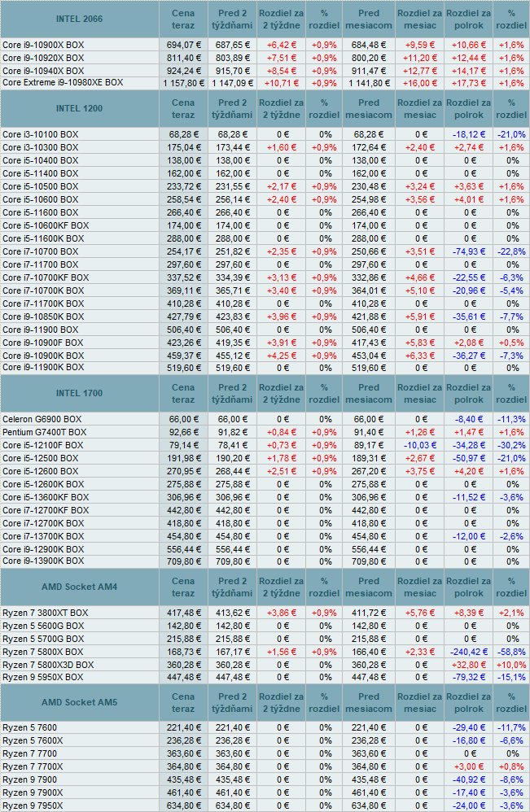Click the 634,80 € current price of 7950X
Viewport: 530px width, 812px height.
click(x=183, y=805)
